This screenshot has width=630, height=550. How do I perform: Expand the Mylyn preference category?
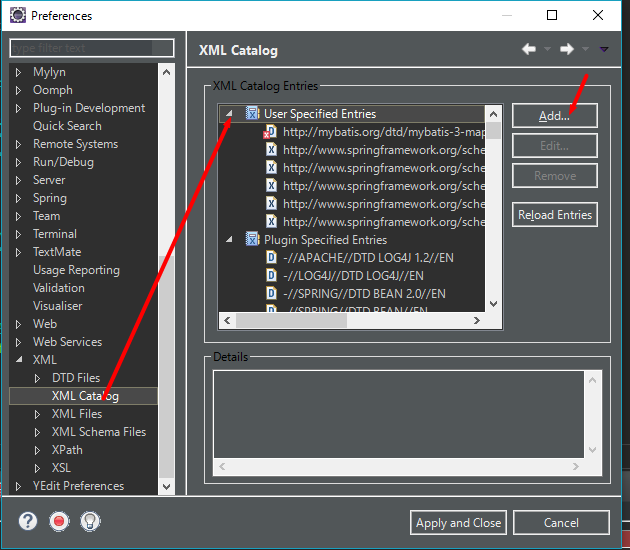tap(18, 72)
